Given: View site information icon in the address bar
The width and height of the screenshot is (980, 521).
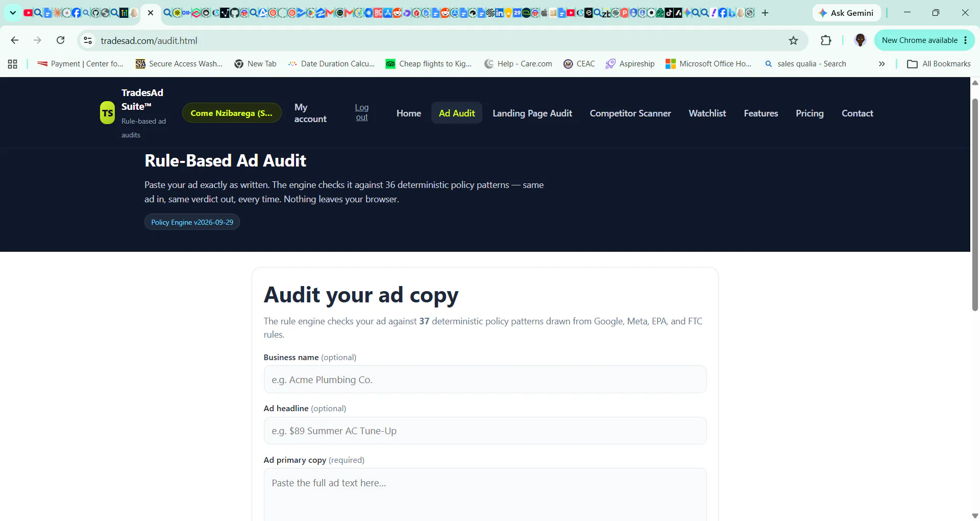Looking at the screenshot, I should coord(88,40).
